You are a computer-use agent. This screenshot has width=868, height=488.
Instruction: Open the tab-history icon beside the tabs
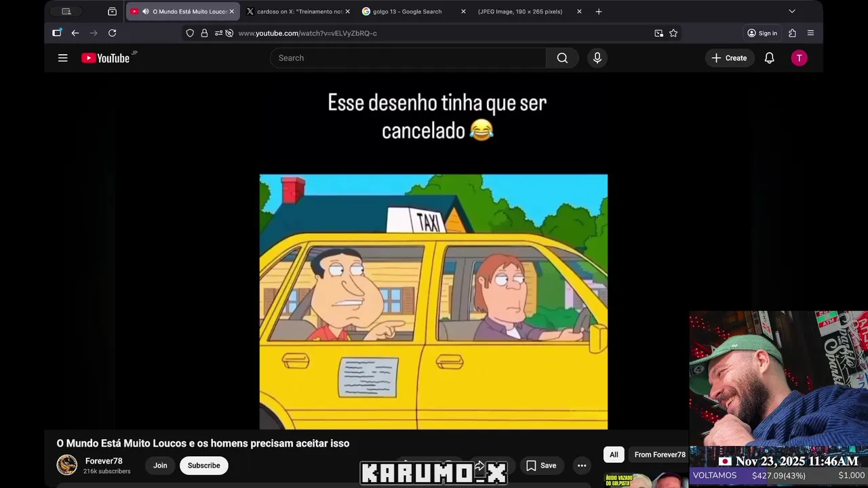(112, 12)
